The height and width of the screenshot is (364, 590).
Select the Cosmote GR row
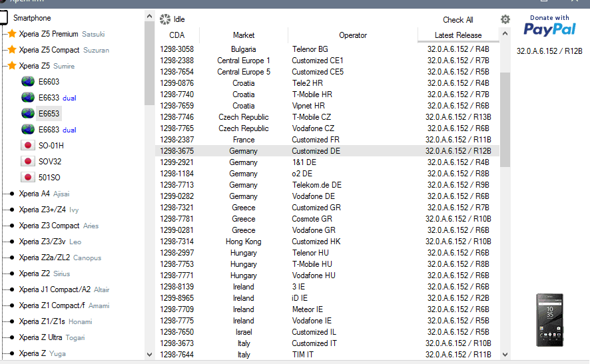pyautogui.click(x=327, y=219)
